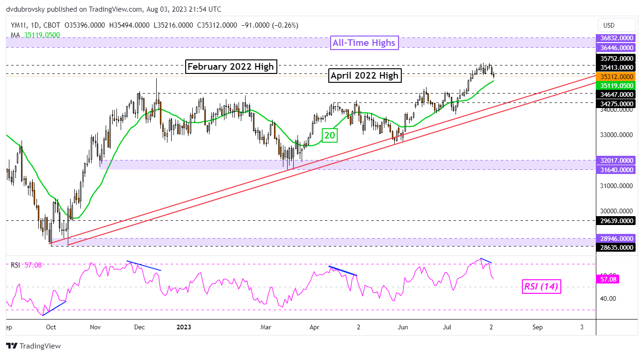Click the Mar label on the time axis

[x=266, y=327]
